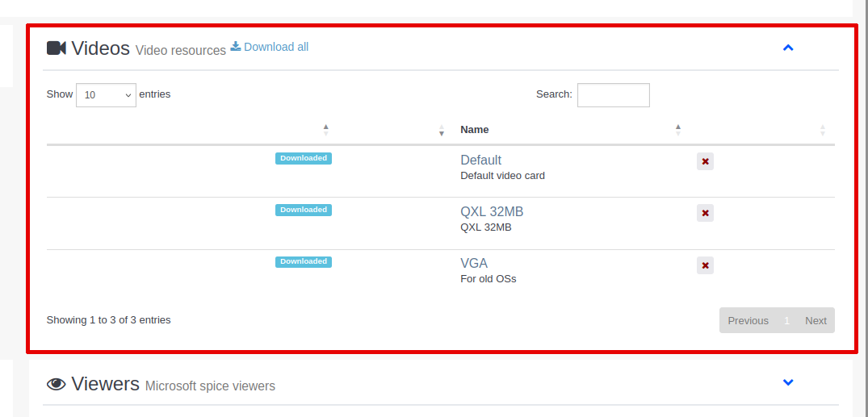868x417 pixels.
Task: Delete the Default video card entry
Action: pyautogui.click(x=705, y=161)
